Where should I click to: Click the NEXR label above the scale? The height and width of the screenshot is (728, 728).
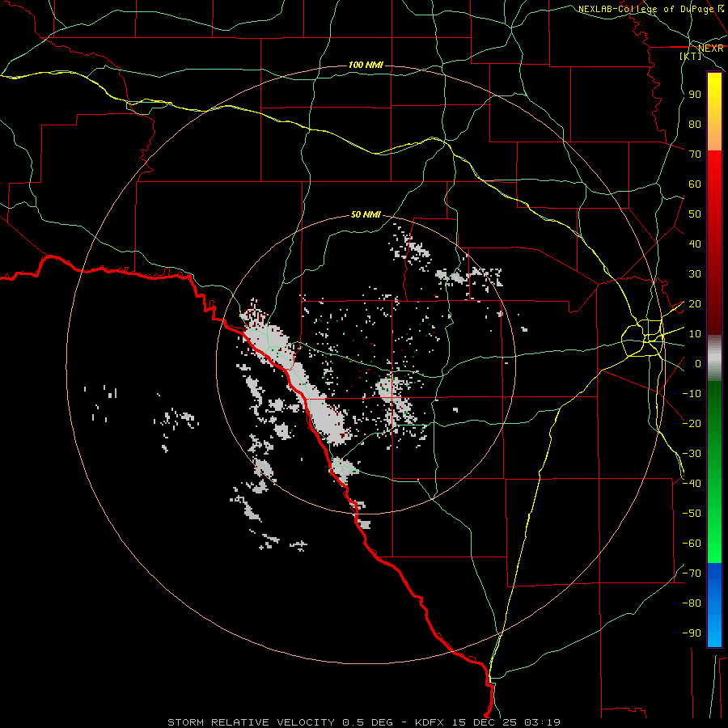[710, 49]
